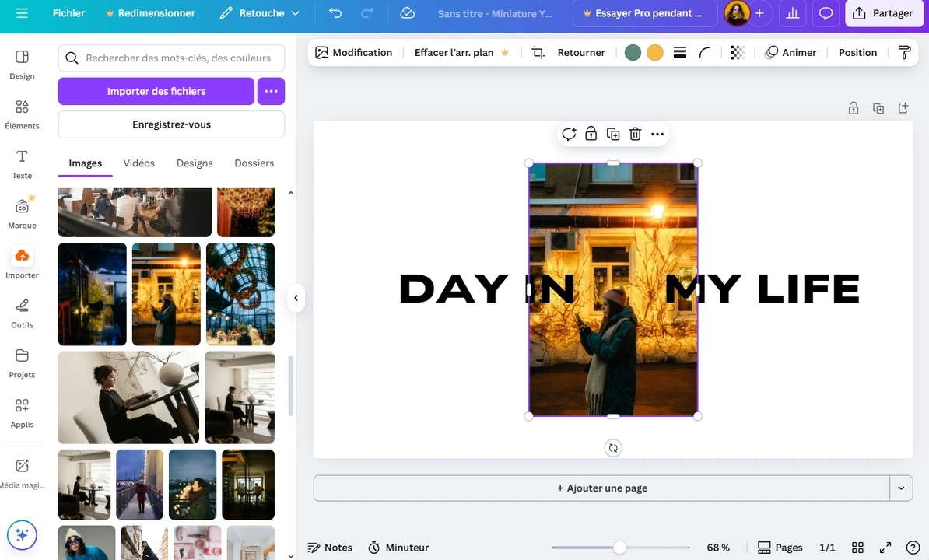
Task: Lock the selected image element
Action: coord(591,134)
